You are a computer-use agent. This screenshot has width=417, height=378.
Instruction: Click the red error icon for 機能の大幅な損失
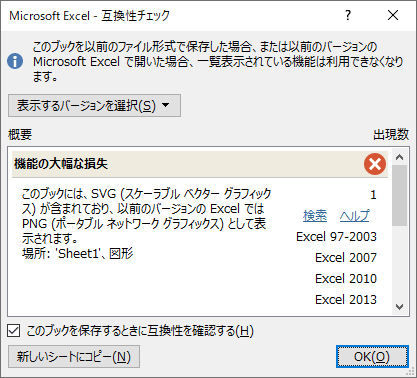click(375, 164)
